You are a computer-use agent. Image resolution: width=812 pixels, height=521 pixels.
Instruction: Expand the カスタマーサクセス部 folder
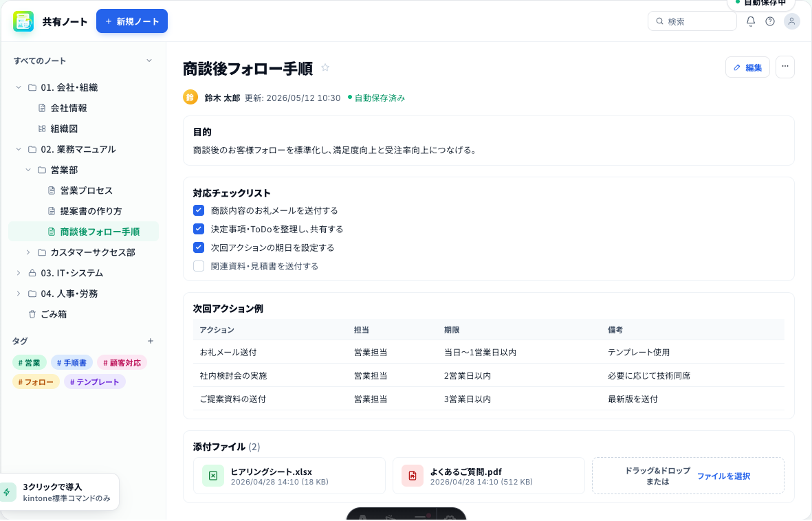pos(28,252)
